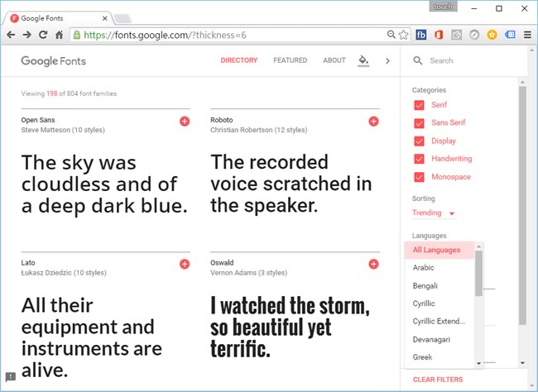This screenshot has height=392, width=538.
Task: Uncheck the Handwriting category checkbox
Action: tap(419, 159)
